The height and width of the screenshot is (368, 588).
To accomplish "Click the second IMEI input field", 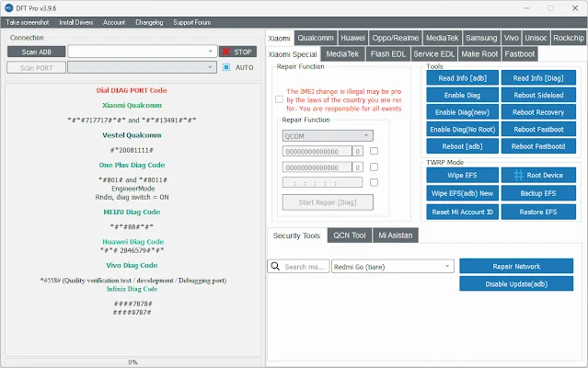I will coord(317,167).
